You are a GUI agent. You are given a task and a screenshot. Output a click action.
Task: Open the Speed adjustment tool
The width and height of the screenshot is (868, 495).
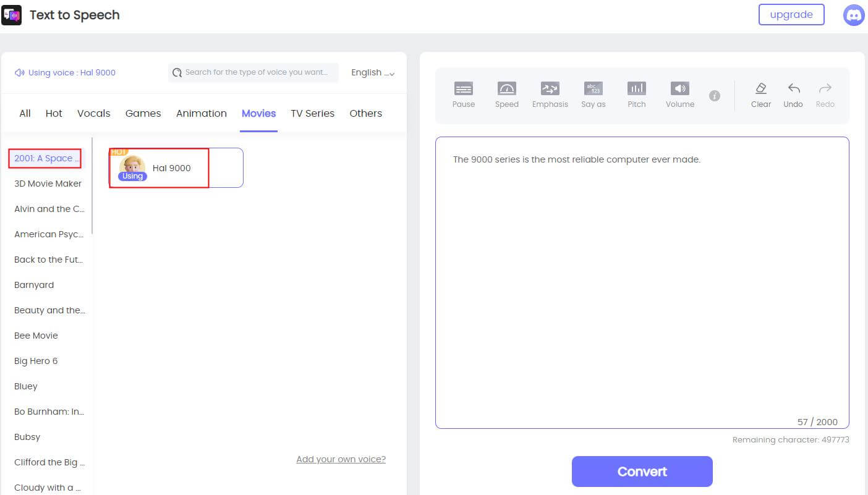pos(507,95)
